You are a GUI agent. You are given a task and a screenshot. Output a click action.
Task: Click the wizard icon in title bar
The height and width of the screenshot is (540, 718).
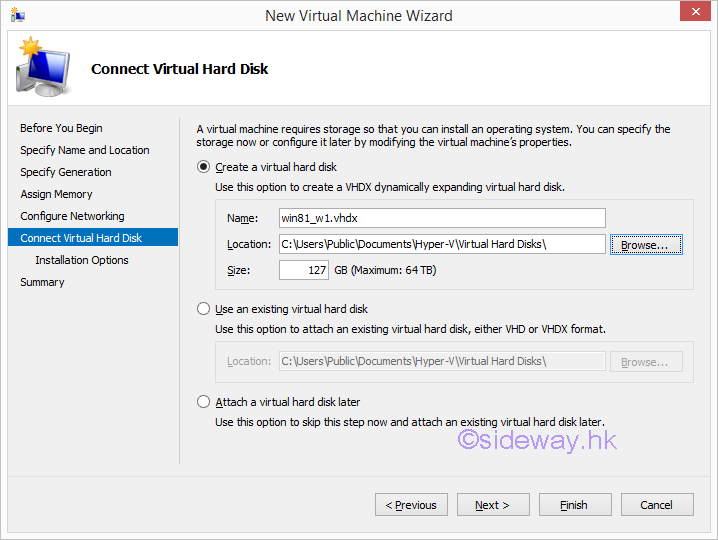click(17, 15)
